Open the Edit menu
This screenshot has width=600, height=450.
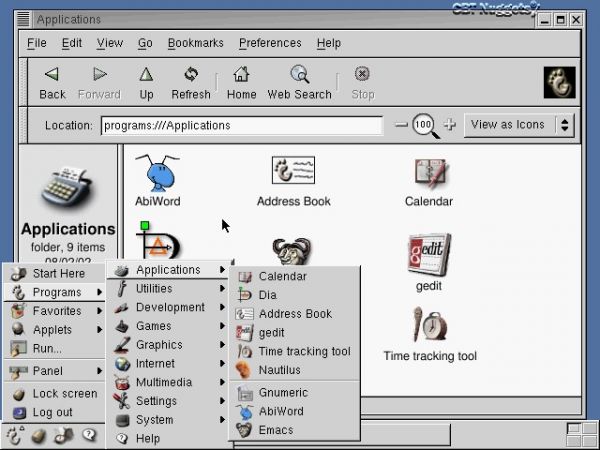coord(72,43)
